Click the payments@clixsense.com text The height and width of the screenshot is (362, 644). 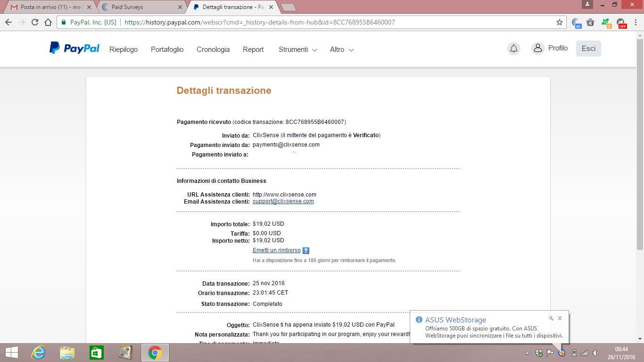(286, 145)
